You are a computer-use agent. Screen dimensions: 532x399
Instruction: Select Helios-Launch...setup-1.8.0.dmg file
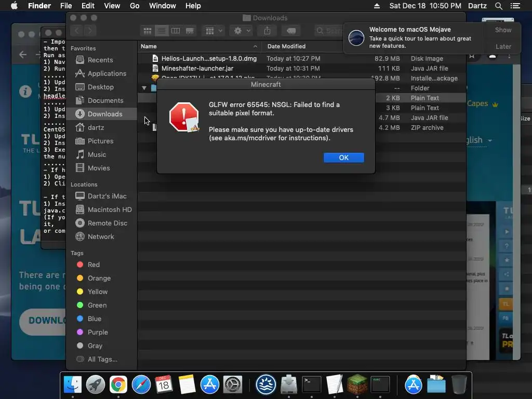209,58
